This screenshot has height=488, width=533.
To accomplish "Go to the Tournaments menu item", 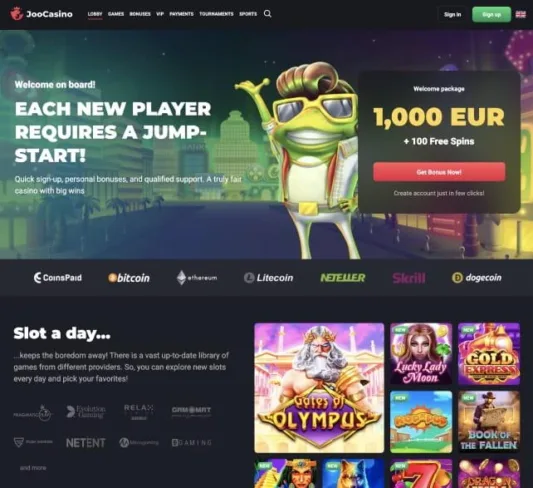I will 216,14.
